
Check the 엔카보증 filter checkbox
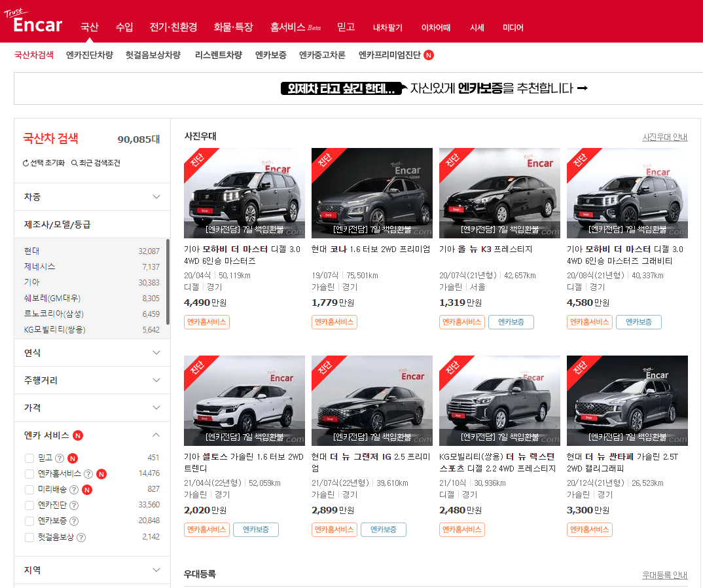[x=29, y=521]
